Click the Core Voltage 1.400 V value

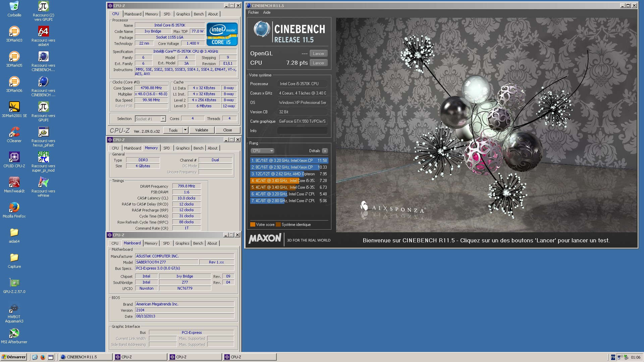click(193, 43)
